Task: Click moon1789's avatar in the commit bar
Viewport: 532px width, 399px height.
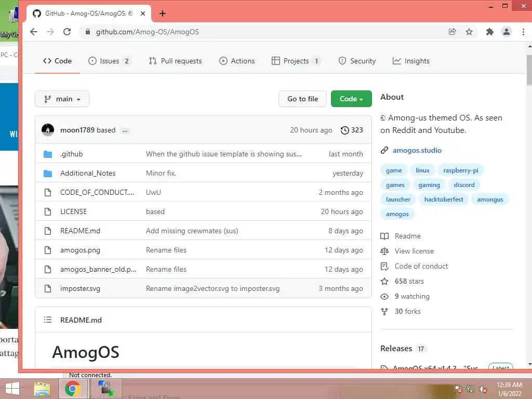Action: point(48,130)
